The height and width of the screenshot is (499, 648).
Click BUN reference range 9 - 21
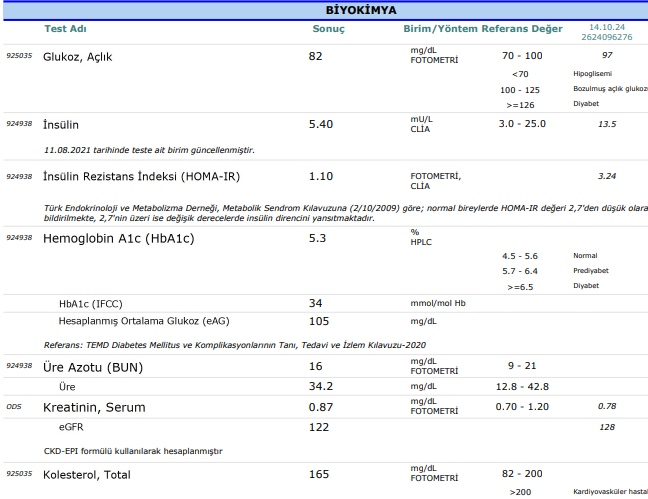[x=522, y=366]
